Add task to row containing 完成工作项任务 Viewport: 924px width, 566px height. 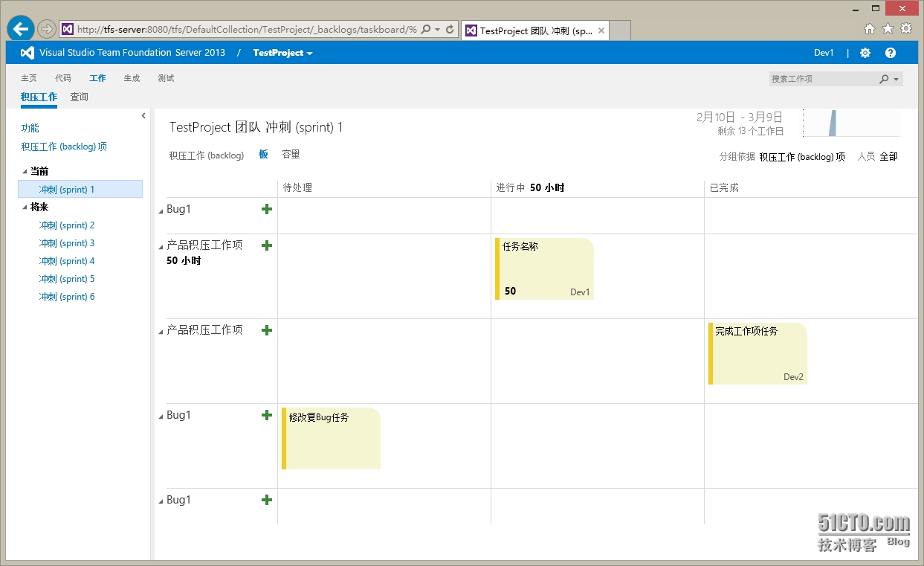click(x=267, y=330)
